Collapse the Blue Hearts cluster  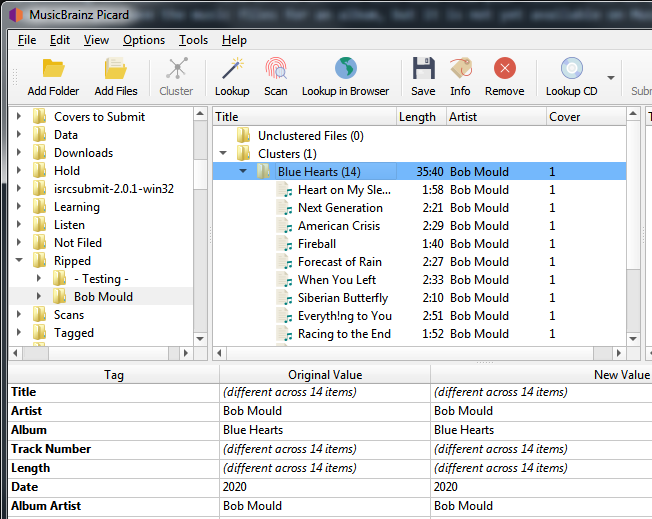click(x=243, y=171)
